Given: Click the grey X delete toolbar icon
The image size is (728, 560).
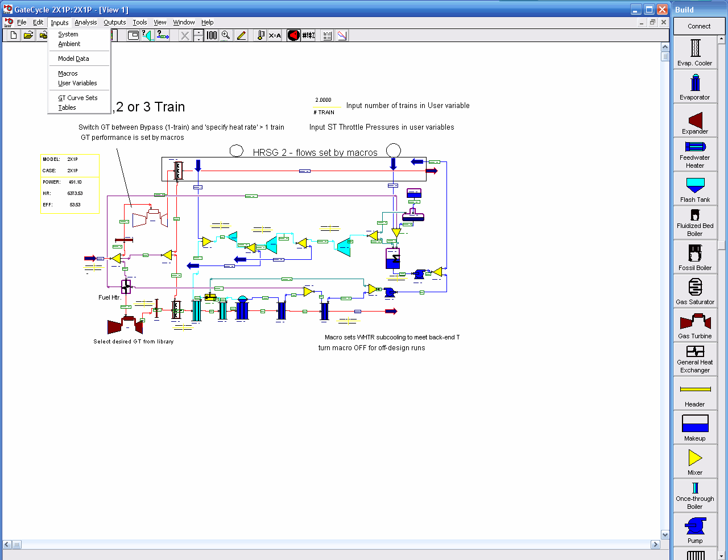Looking at the screenshot, I should click(185, 35).
